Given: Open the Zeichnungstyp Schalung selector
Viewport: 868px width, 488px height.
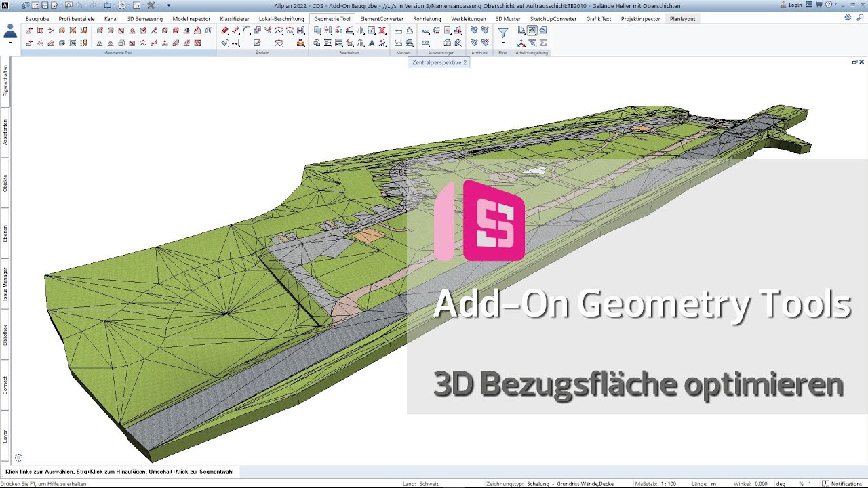Looking at the screenshot, I should click(570, 483).
